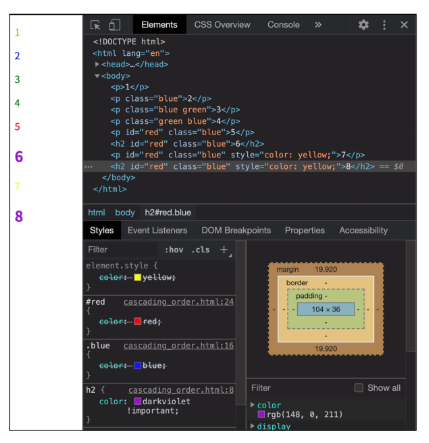The image size is (429, 443).
Task: Expand the head element node
Action: point(97,64)
